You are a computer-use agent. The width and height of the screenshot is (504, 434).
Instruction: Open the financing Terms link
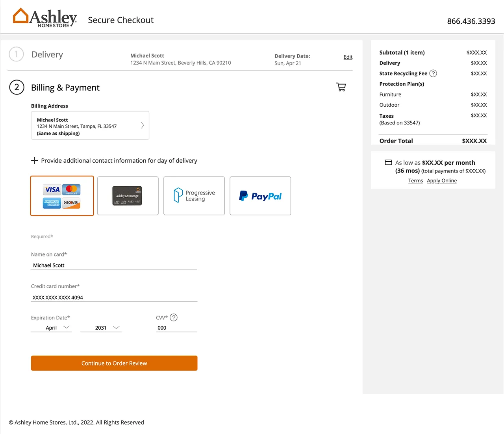click(415, 181)
